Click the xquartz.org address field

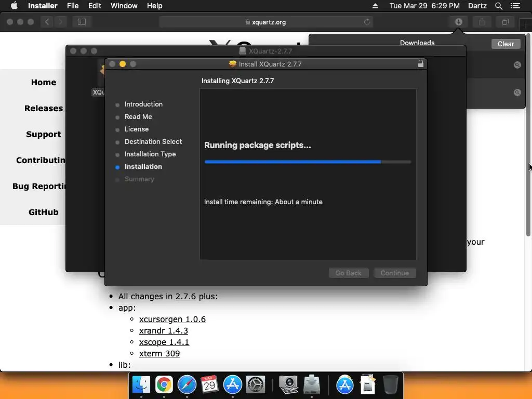coord(265,22)
